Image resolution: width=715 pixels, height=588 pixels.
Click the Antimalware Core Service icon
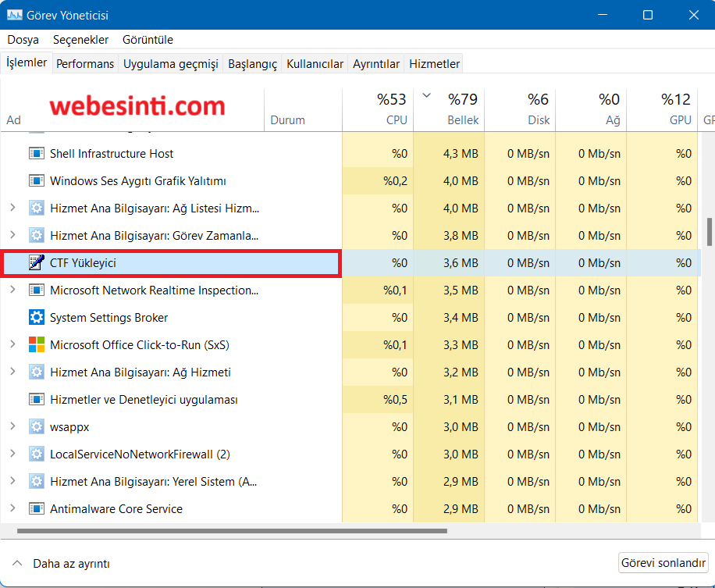tap(36, 509)
